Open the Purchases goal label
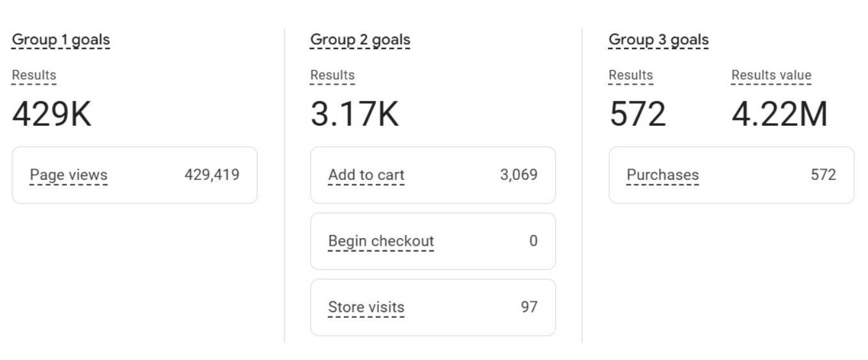 (663, 175)
